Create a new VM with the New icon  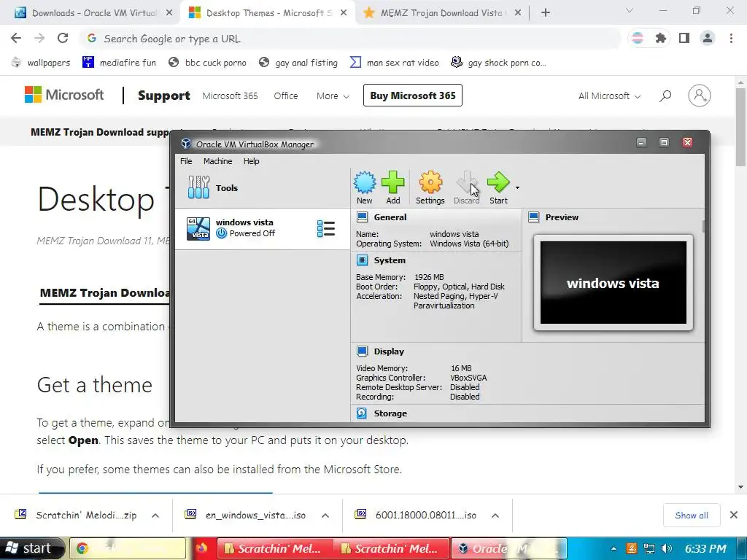tap(365, 187)
